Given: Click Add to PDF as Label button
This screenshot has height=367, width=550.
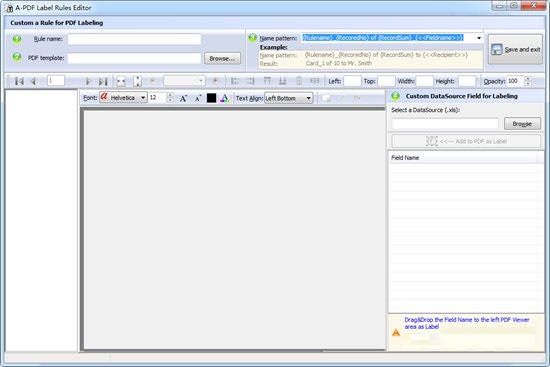Looking at the screenshot, I should click(466, 141).
